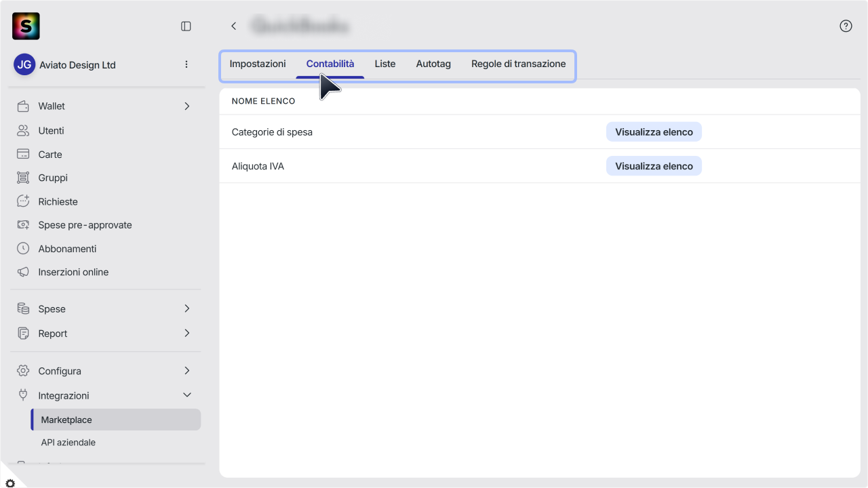The height and width of the screenshot is (488, 868).
Task: Click the Utenti people icon
Action: click(23, 131)
